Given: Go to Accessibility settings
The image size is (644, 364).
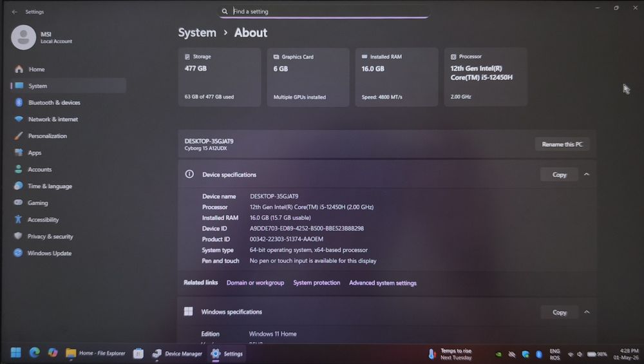Looking at the screenshot, I should coord(68,220).
